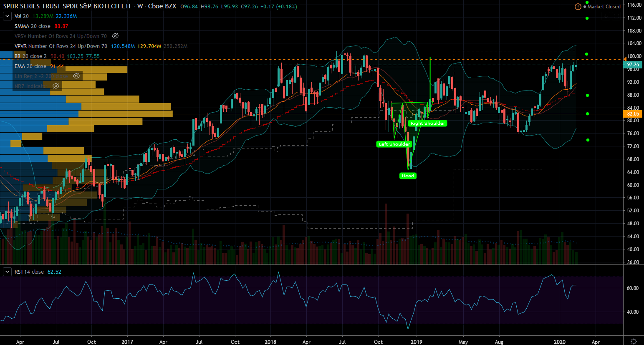
Task: Click the 116.00 price axis label
Action: pyautogui.click(x=634, y=5)
